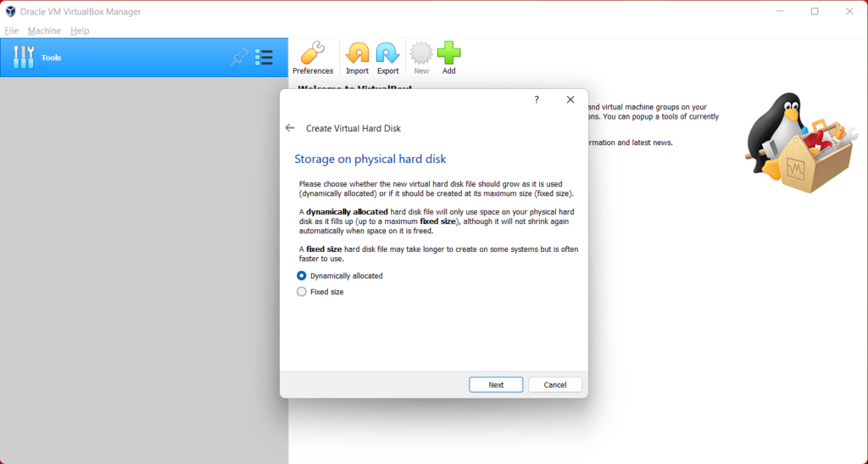
Task: Click the Export appliance icon
Action: [x=387, y=58]
